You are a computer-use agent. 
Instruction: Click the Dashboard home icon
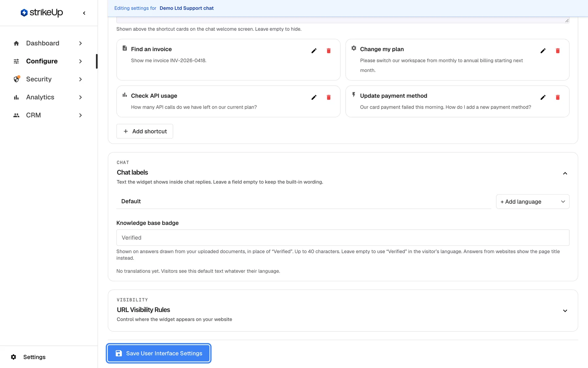click(x=16, y=43)
